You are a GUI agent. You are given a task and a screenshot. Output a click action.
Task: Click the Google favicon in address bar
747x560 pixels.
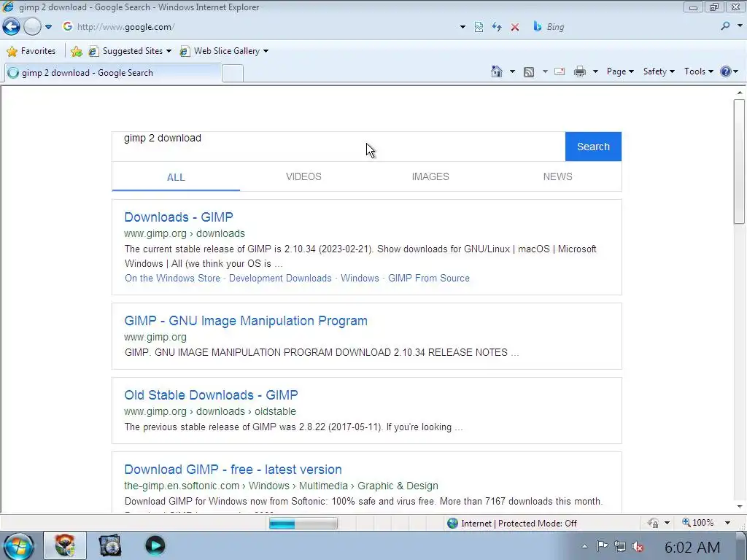[x=68, y=27]
